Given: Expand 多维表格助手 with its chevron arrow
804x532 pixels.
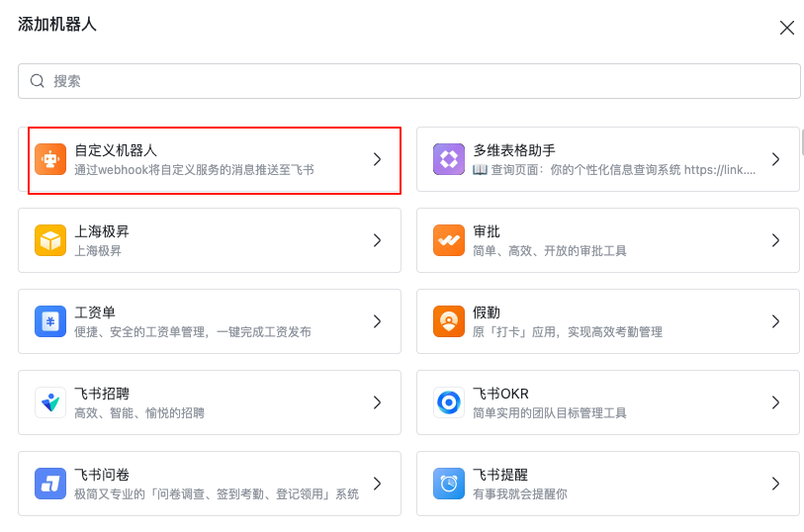Looking at the screenshot, I should coord(775,159).
